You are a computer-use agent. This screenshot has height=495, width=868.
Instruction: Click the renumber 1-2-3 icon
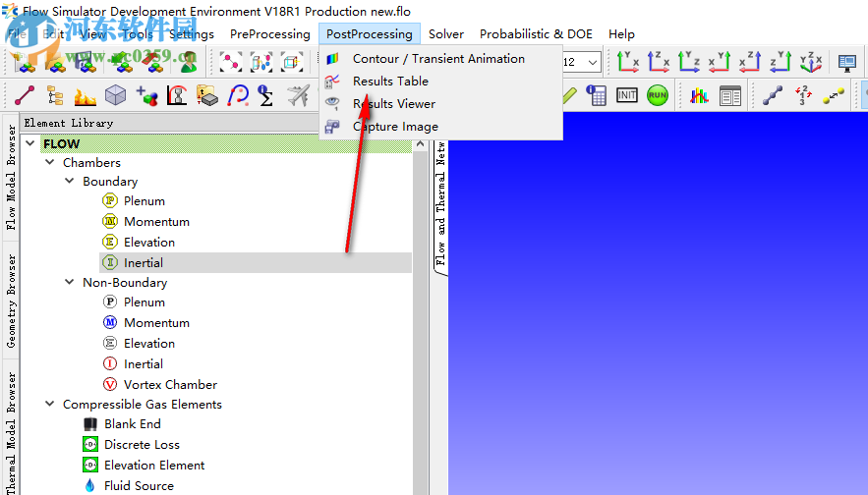tap(803, 95)
